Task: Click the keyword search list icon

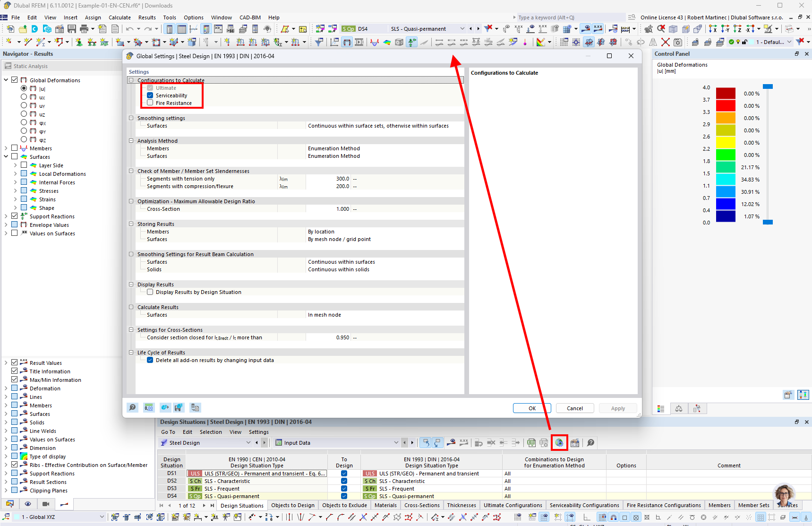Action: (x=632, y=17)
